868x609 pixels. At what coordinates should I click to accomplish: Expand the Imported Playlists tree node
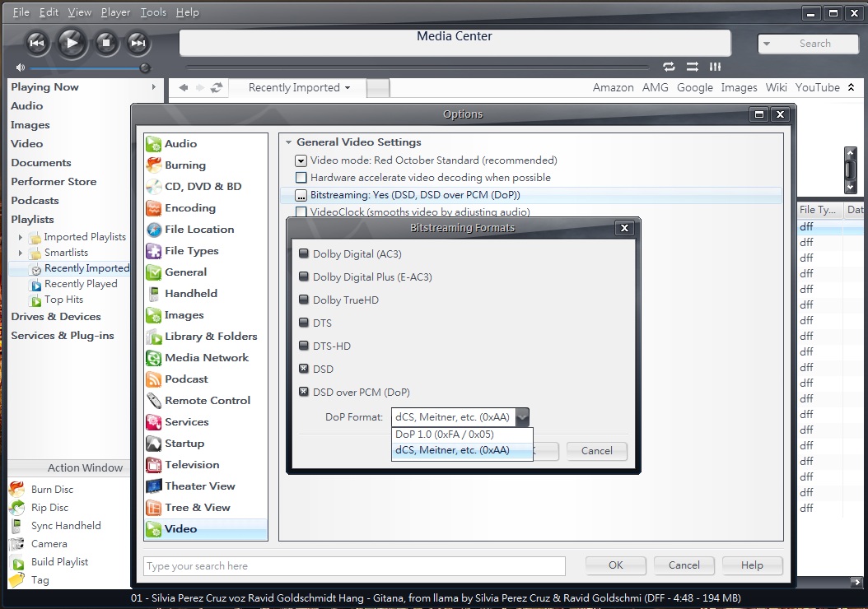click(21, 237)
